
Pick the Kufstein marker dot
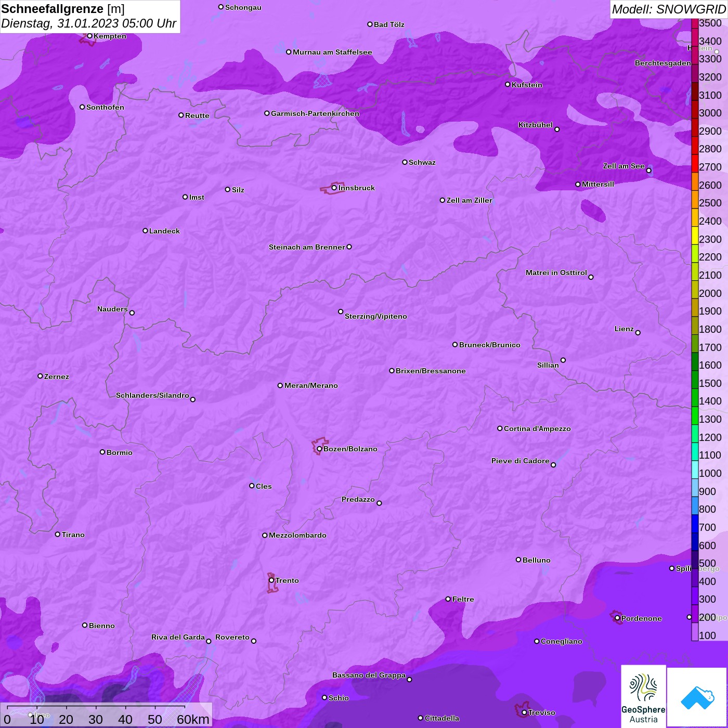508,84
